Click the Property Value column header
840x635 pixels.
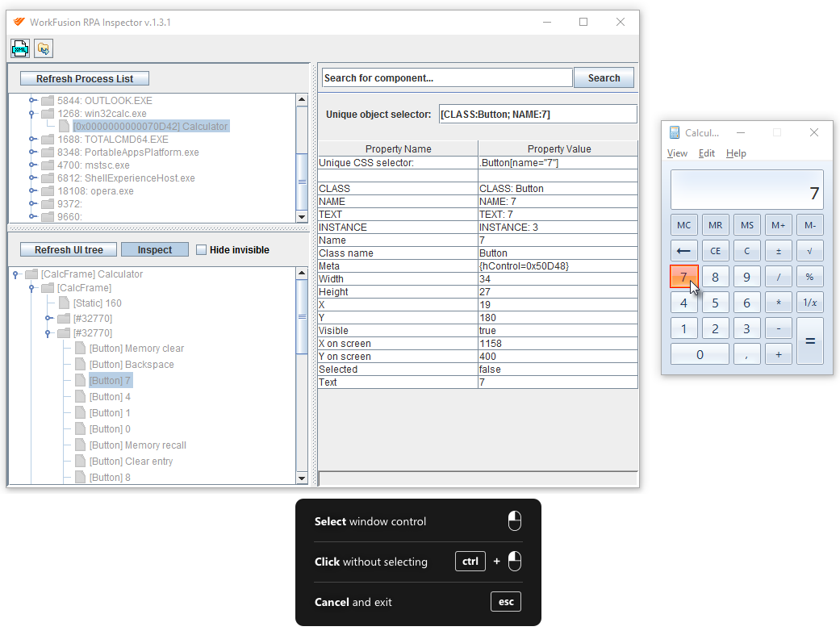[558, 148]
